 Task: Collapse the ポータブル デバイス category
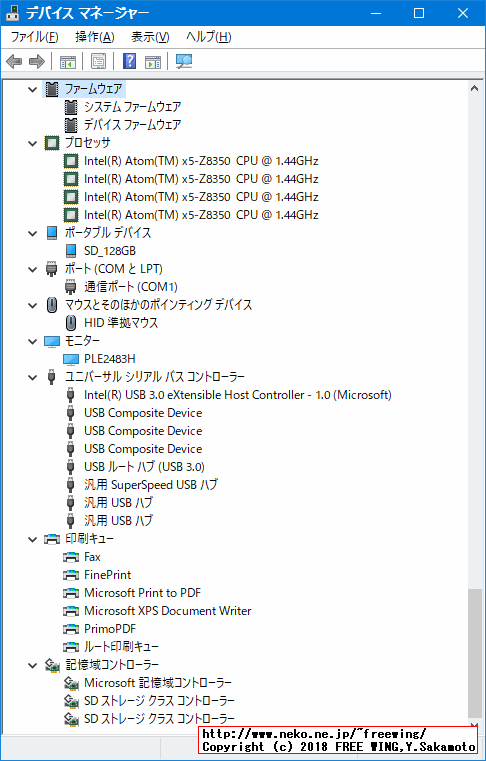tap(33, 233)
